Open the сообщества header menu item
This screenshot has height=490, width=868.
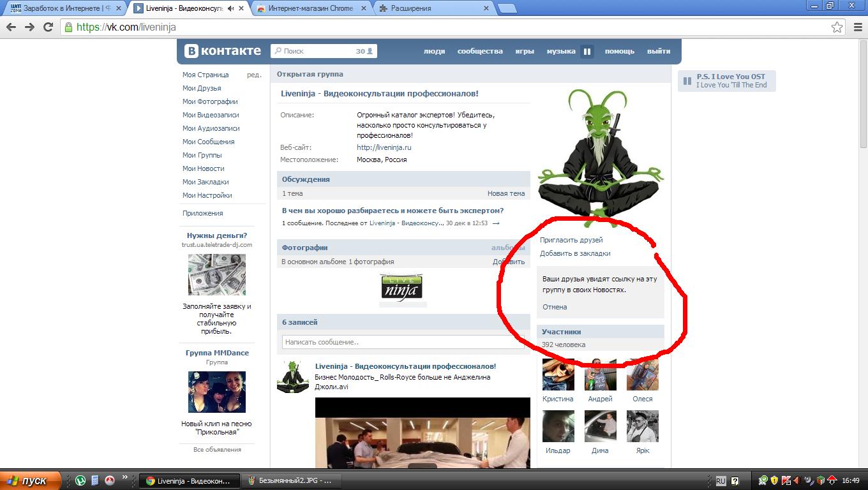480,51
